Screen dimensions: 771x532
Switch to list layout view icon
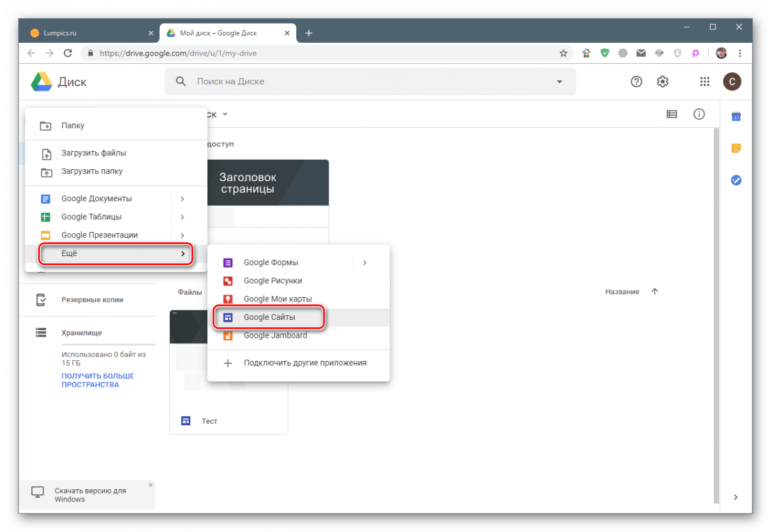coord(672,114)
